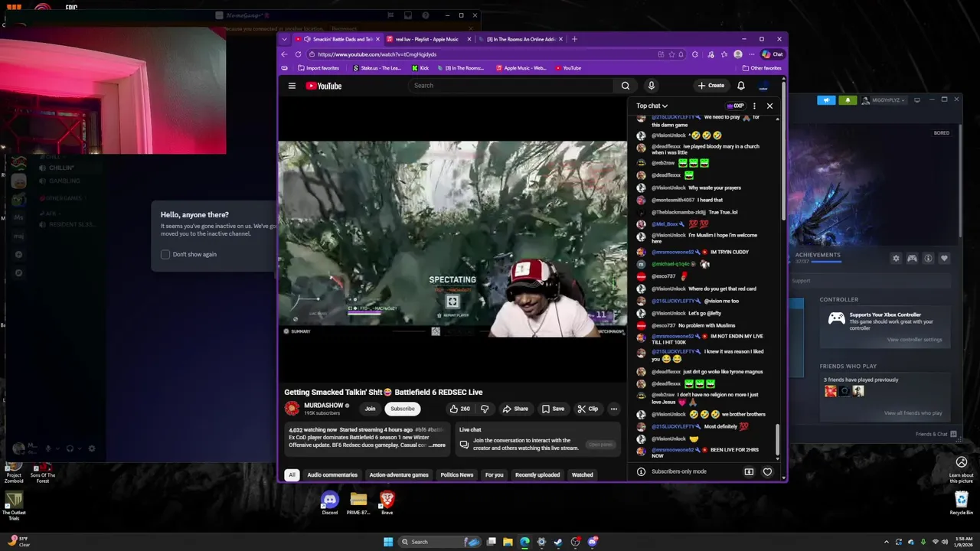
Task: Open the Create button menu on YouTube
Action: [x=710, y=86]
